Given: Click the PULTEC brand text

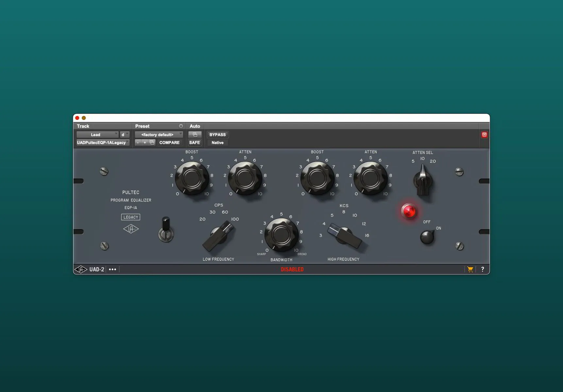Looking at the screenshot, I should click(x=131, y=192).
